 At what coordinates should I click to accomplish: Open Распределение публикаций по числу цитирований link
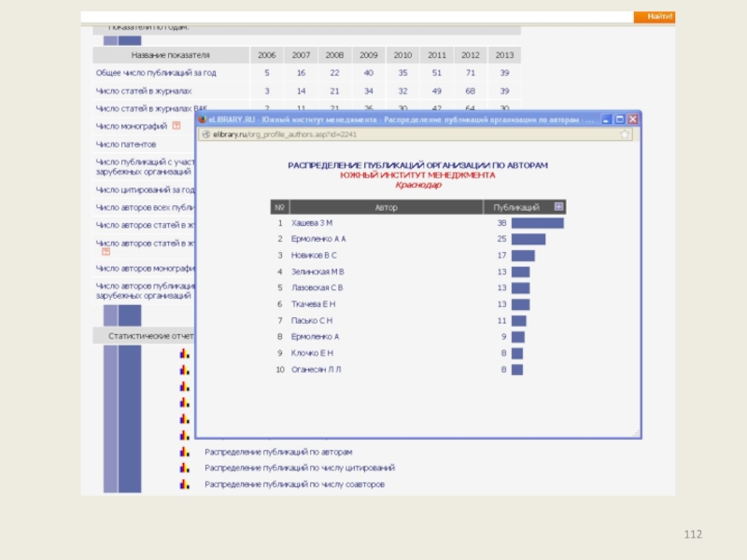coord(300,469)
